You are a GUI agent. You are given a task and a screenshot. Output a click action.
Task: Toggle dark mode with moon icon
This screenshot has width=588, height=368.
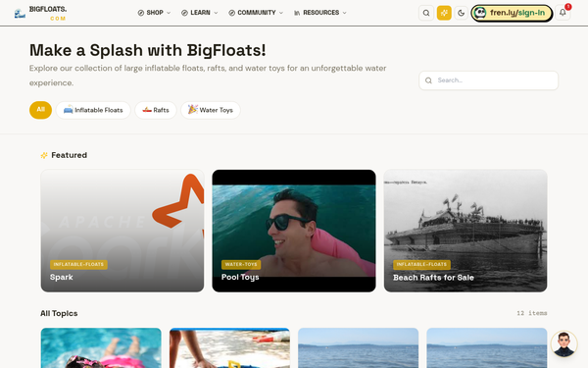pos(461,13)
